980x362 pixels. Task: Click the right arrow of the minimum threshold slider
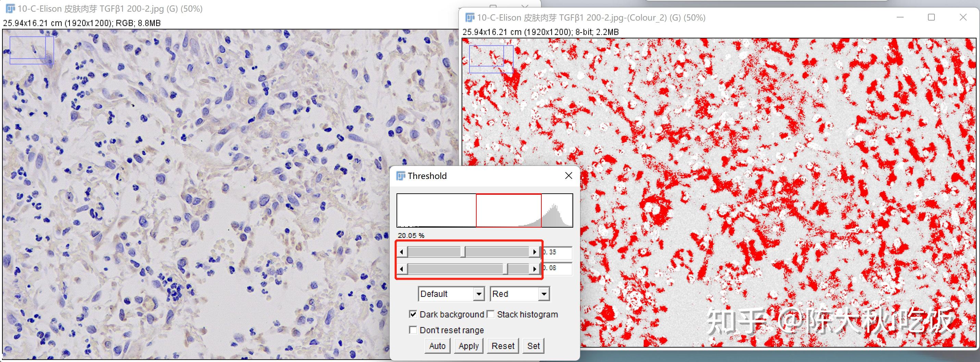click(535, 252)
